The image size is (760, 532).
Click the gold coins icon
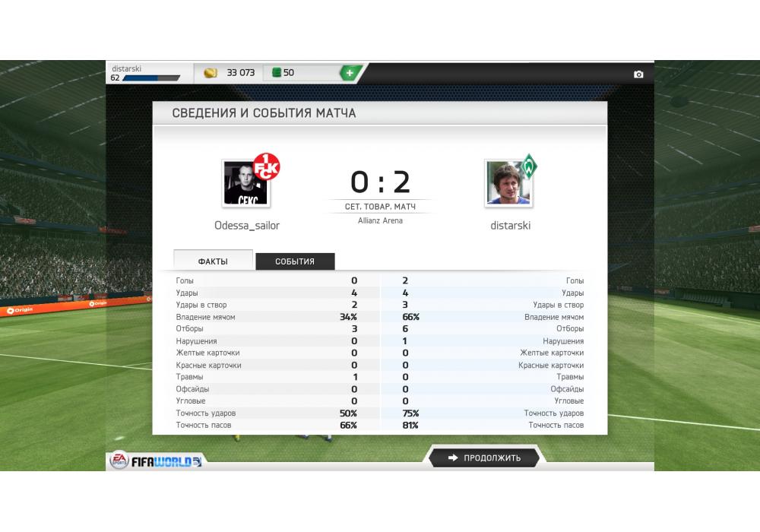(x=211, y=73)
